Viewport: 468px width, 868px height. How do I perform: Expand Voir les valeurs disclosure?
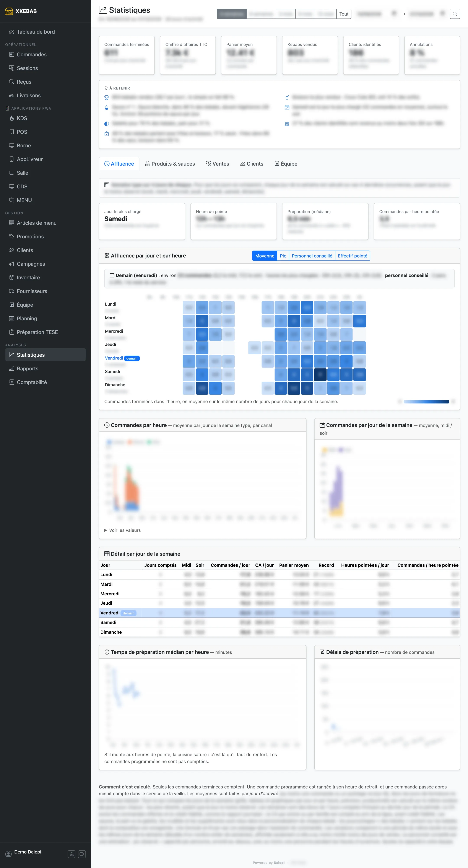pyautogui.click(x=123, y=530)
